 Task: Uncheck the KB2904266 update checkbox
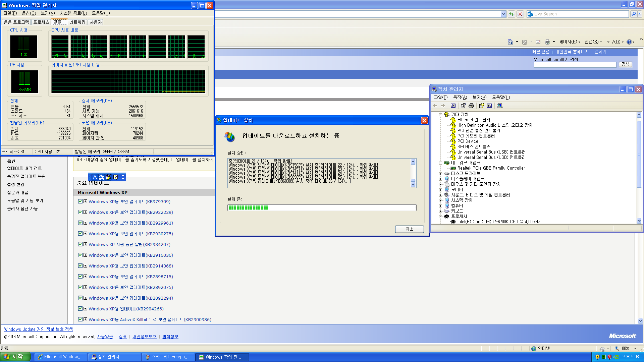(x=80, y=309)
